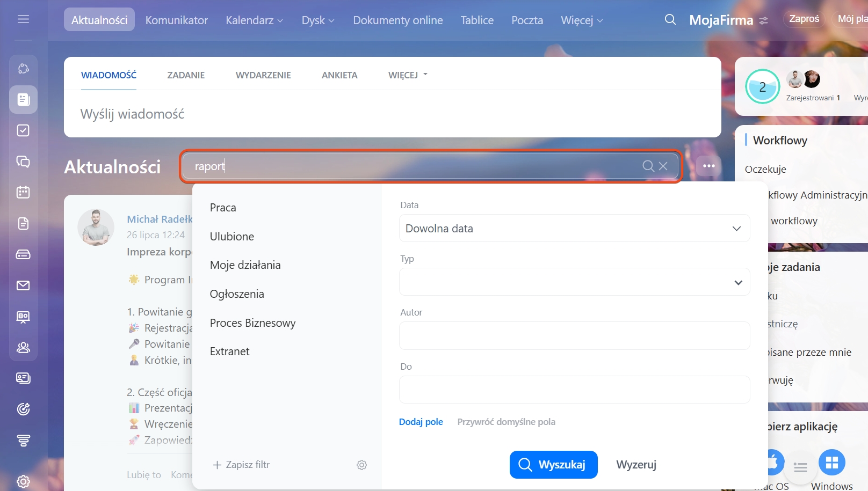
Task: Open mail envelope icon in sidebar
Action: (x=23, y=285)
